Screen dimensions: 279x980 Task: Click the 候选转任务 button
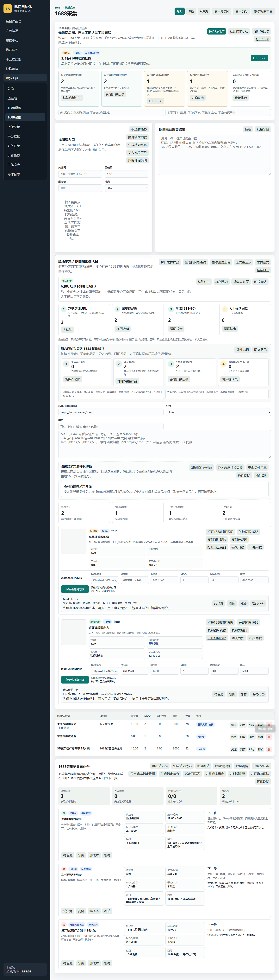pyautogui.click(x=139, y=129)
